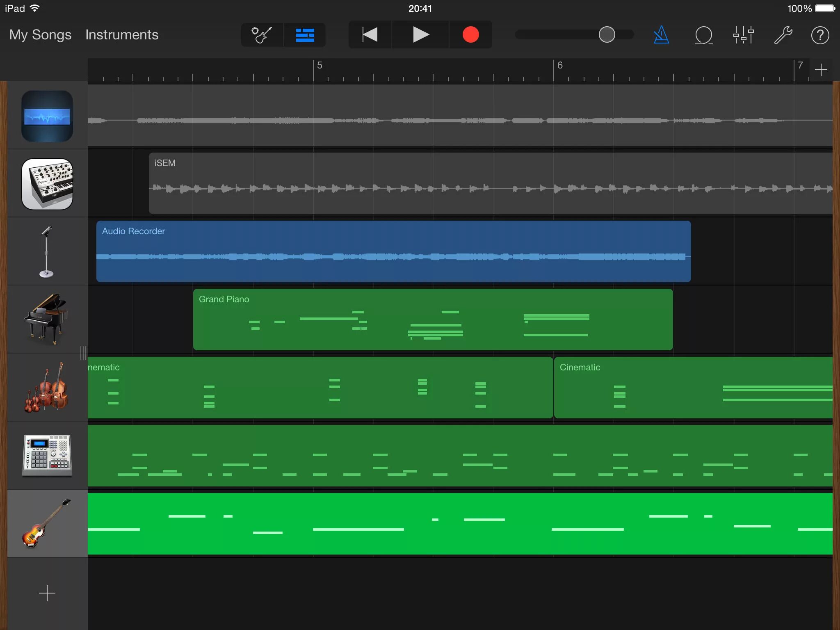Screen dimensions: 840x630
Task: Select the bass guitar track icon
Action: pyautogui.click(x=47, y=523)
